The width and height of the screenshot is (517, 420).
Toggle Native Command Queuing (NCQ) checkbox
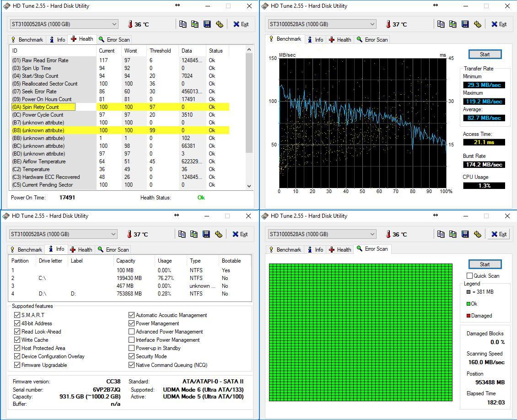pos(132,365)
